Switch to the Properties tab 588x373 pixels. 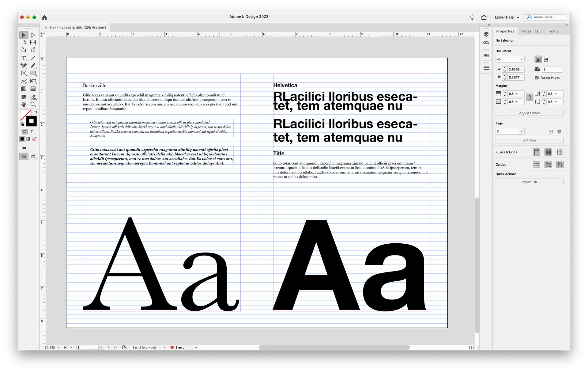(505, 31)
